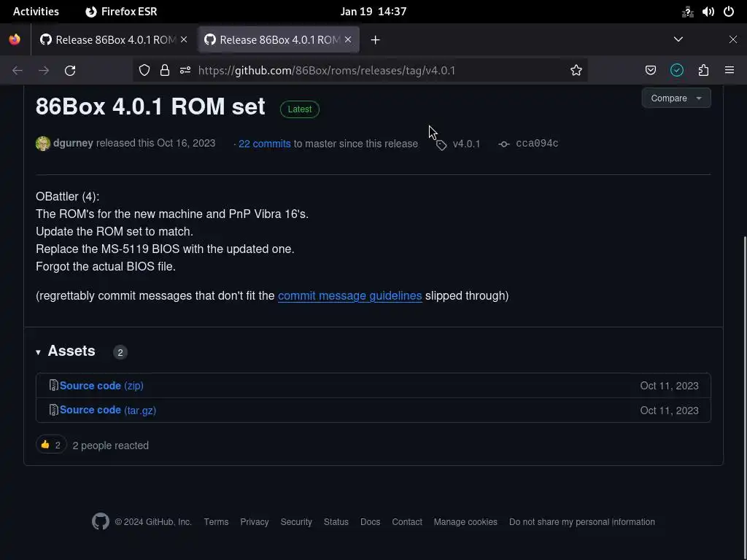Viewport: 747px width, 560px height.
Task: Open the Compare dropdown
Action: [676, 98]
